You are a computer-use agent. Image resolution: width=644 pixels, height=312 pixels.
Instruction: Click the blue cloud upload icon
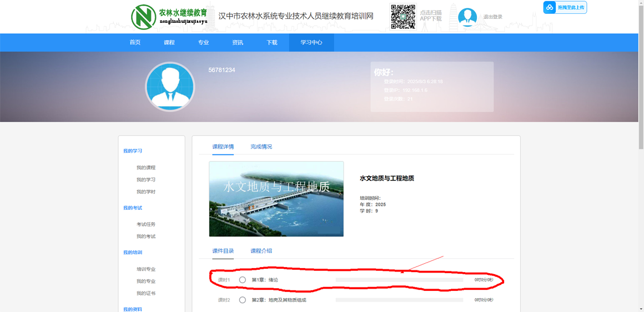(x=550, y=7)
